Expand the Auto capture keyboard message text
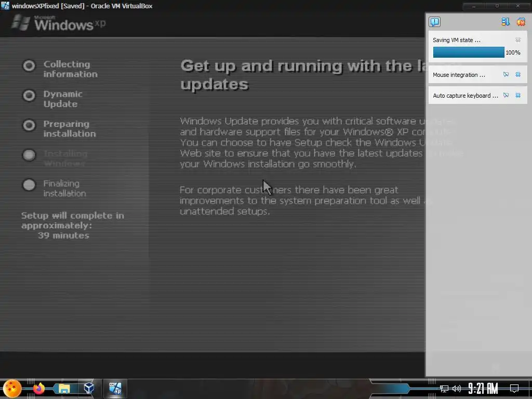The image size is (532, 399). pos(465,96)
